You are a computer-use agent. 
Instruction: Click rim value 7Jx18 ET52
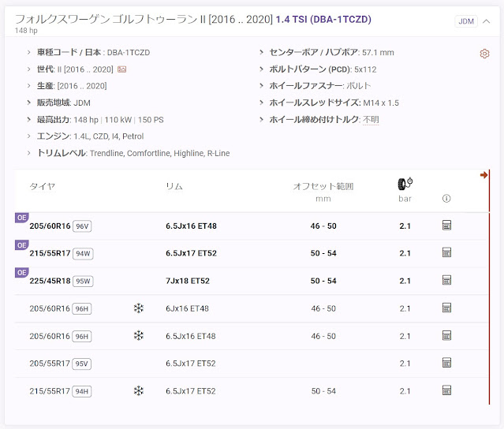click(188, 281)
